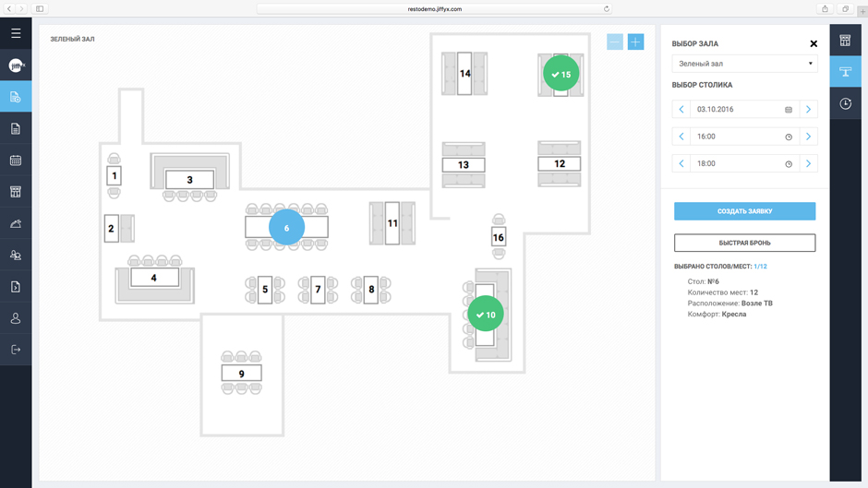Click the minus zoom-out button on floor plan
The image size is (868, 488).
tap(615, 42)
